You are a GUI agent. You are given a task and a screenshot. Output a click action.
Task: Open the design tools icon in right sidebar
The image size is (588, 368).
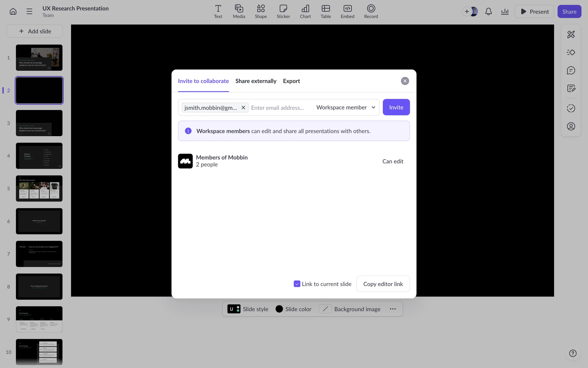(x=571, y=34)
